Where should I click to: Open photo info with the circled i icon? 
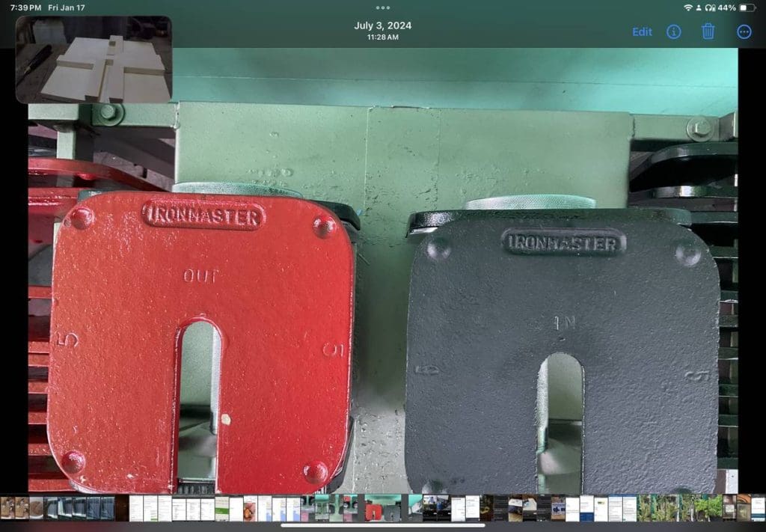point(674,31)
